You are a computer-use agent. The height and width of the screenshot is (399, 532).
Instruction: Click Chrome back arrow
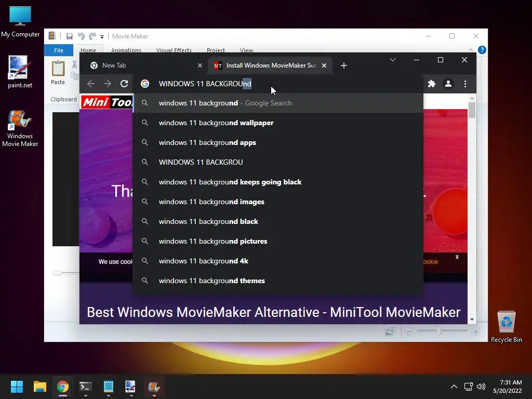coord(90,84)
